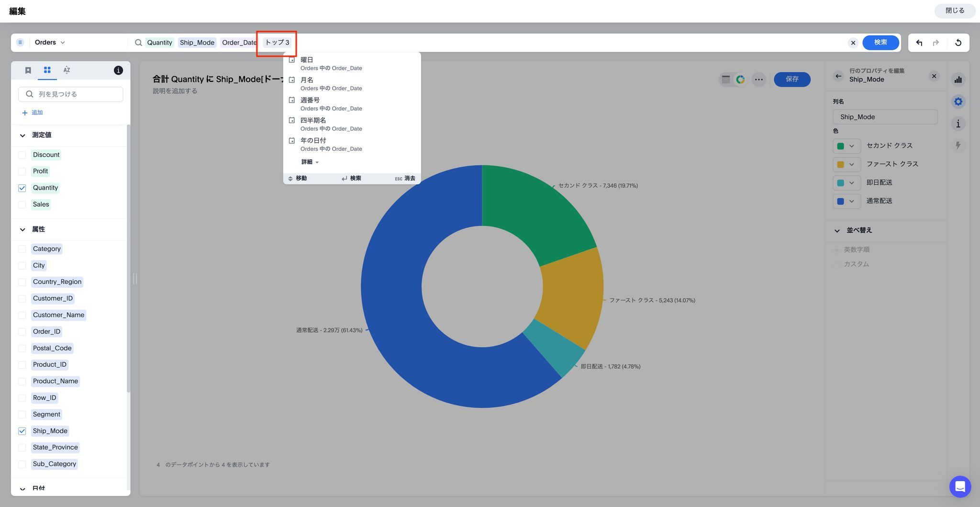The image size is (980, 507).
Task: Go back with arrow in property panel
Action: (838, 76)
